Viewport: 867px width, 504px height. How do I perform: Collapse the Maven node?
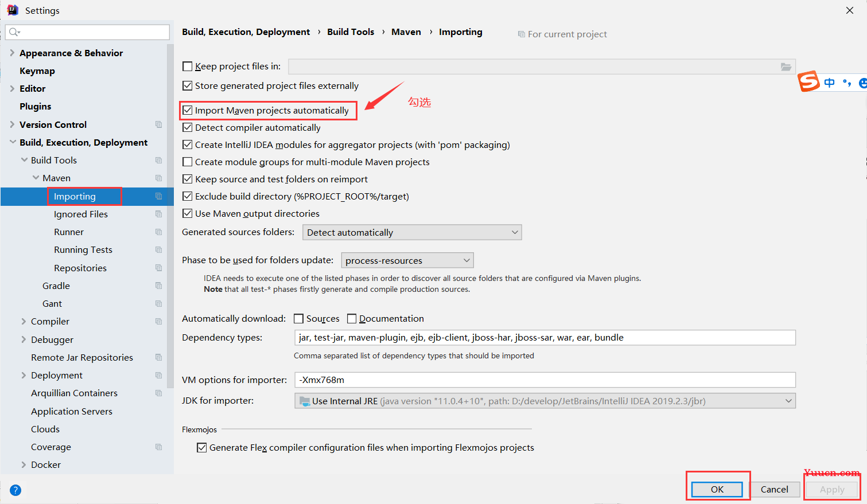pyautogui.click(x=35, y=178)
